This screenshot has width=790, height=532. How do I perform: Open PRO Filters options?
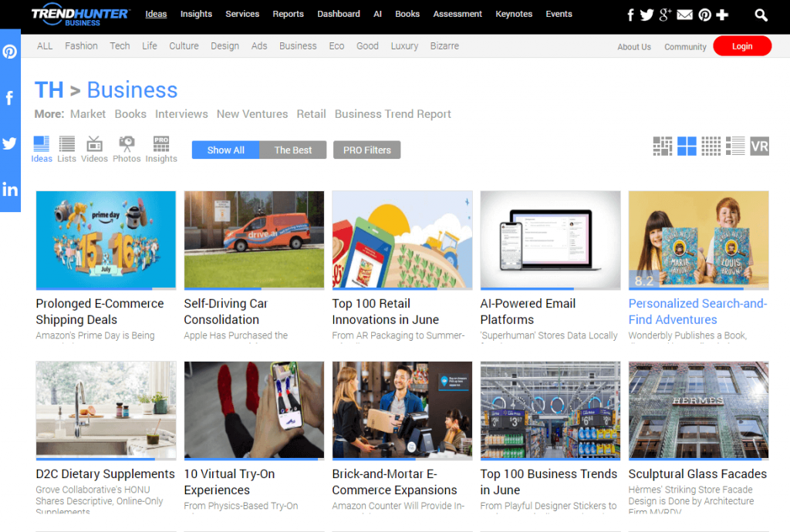366,150
